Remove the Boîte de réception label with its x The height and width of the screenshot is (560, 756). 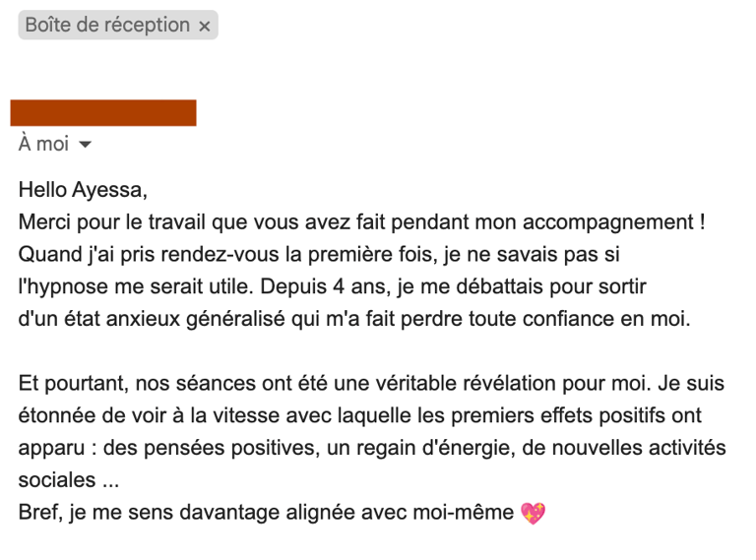coord(205,26)
